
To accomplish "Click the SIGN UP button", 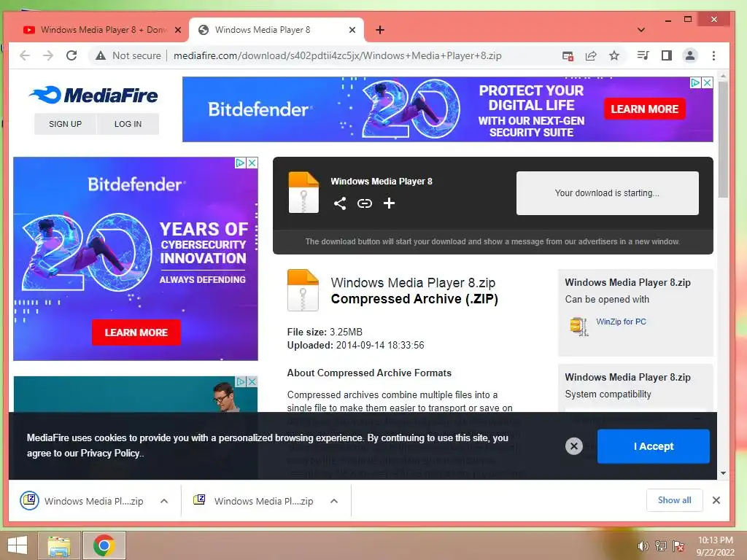I will point(65,124).
